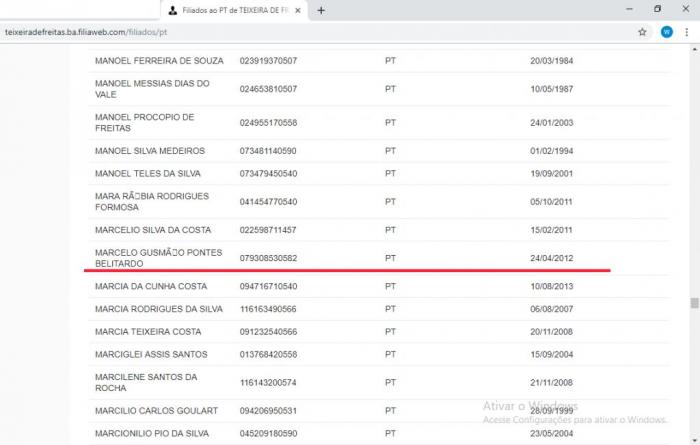Close the Filiados ao PT tab
This screenshot has height=445, width=700.
coord(299,10)
